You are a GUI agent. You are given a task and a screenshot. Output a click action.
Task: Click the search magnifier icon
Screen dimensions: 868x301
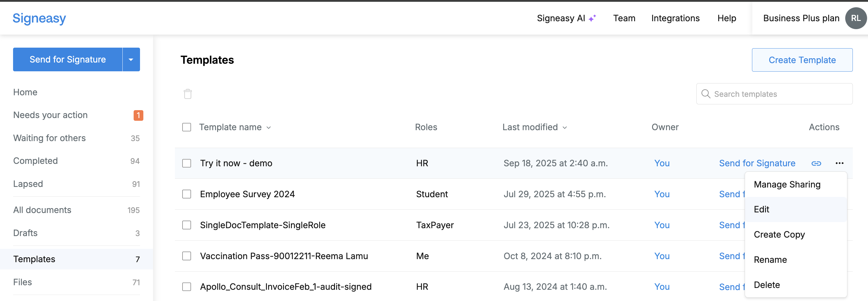(x=706, y=93)
